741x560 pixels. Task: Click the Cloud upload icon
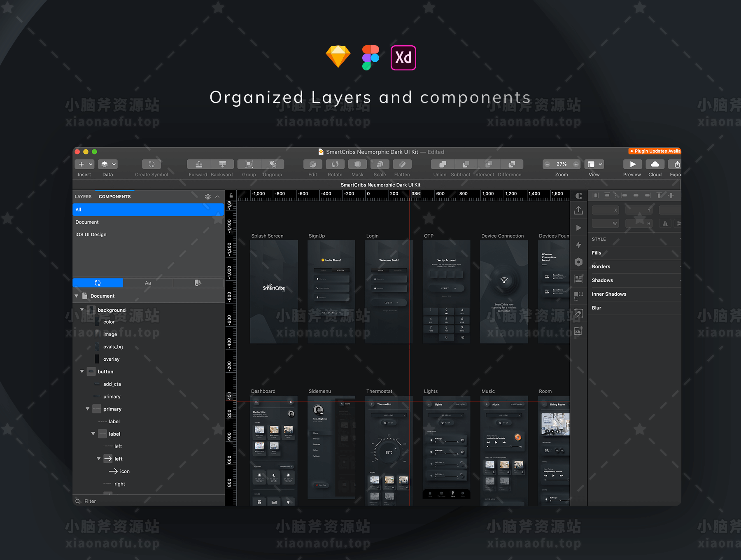pyautogui.click(x=655, y=164)
